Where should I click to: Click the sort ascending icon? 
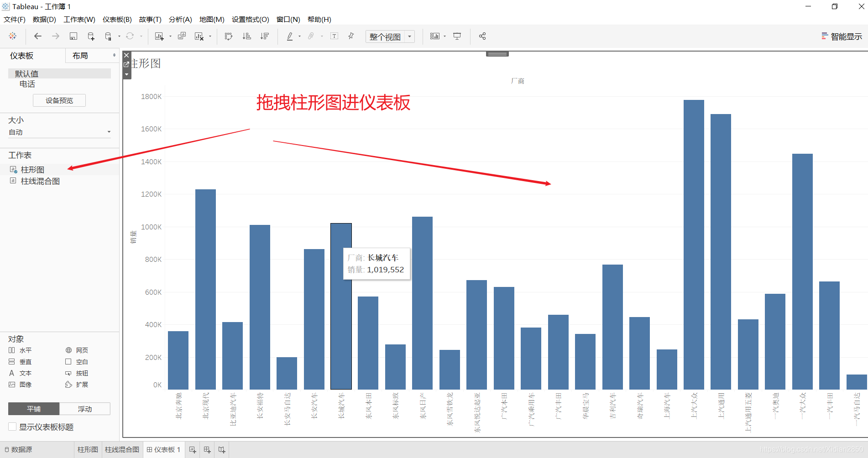pyautogui.click(x=246, y=36)
